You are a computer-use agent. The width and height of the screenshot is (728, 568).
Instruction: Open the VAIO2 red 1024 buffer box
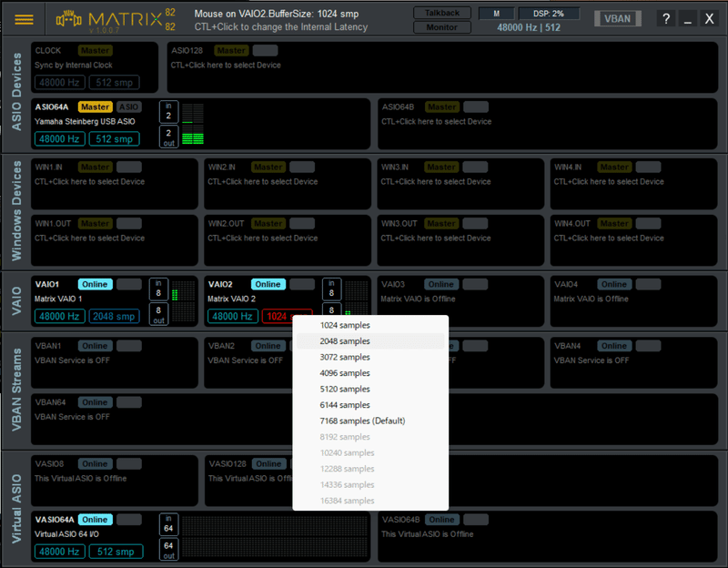278,316
